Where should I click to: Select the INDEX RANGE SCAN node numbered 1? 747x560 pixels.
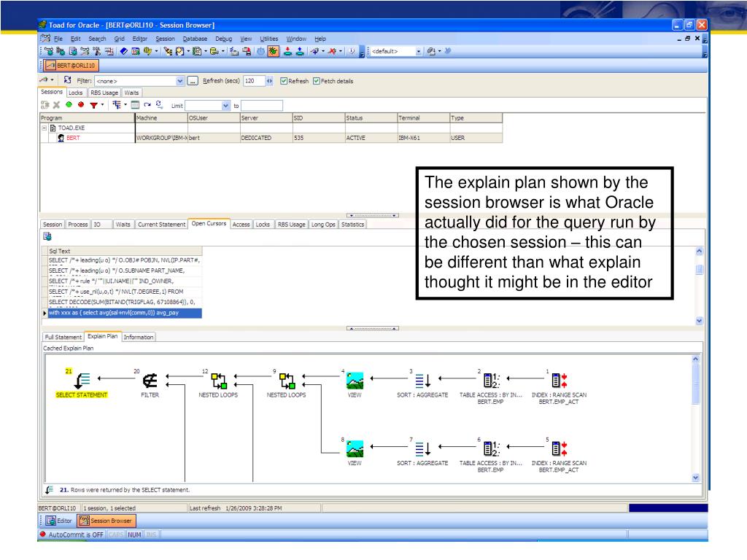click(560, 381)
